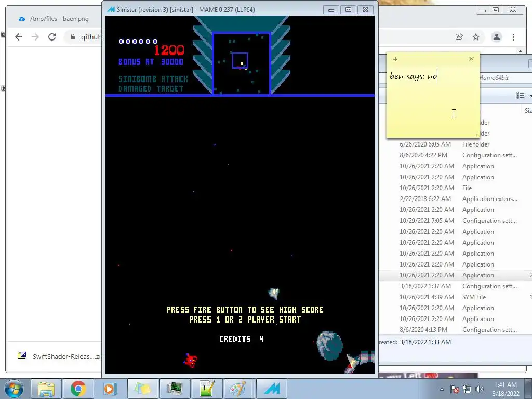Open Chrome three-dot menu

click(x=513, y=37)
